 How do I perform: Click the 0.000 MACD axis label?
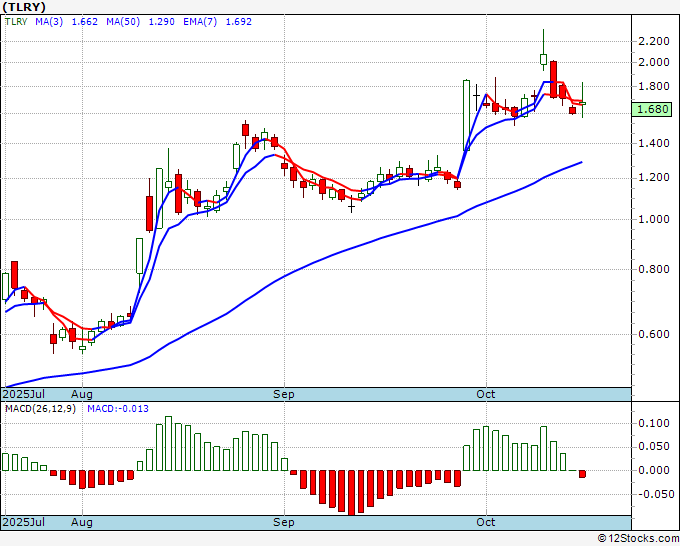pyautogui.click(x=654, y=470)
